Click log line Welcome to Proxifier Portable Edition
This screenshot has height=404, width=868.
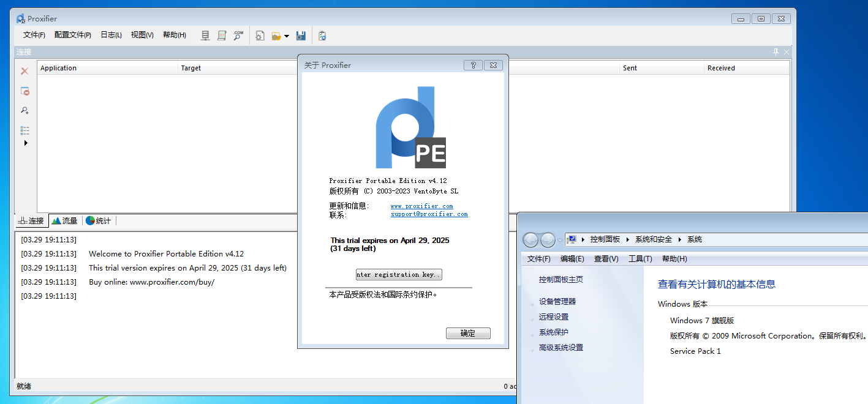click(x=166, y=253)
